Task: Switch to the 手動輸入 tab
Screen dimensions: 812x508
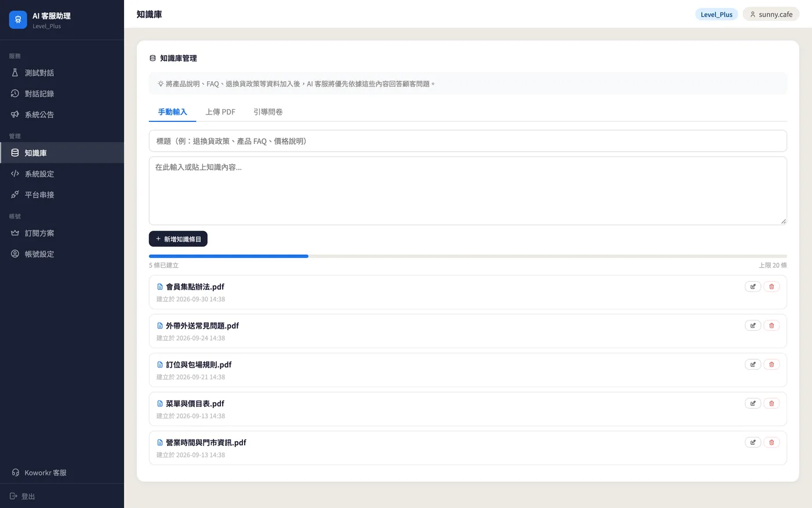Action: (x=172, y=112)
